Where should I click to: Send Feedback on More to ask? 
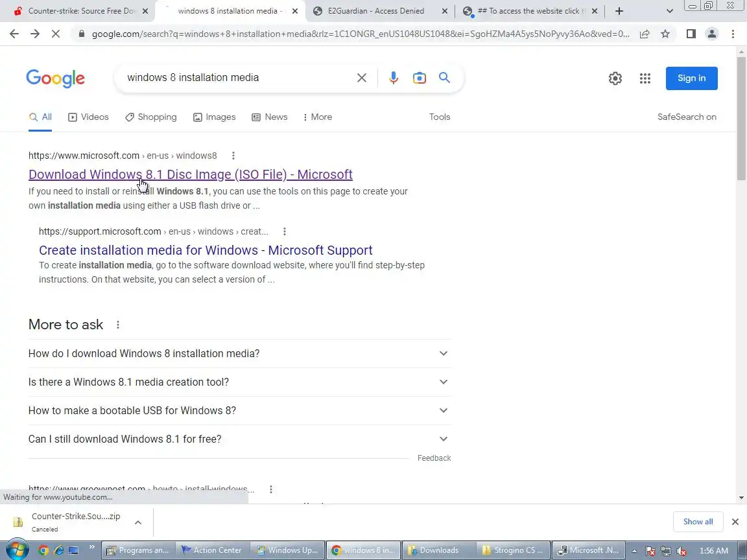(x=434, y=458)
